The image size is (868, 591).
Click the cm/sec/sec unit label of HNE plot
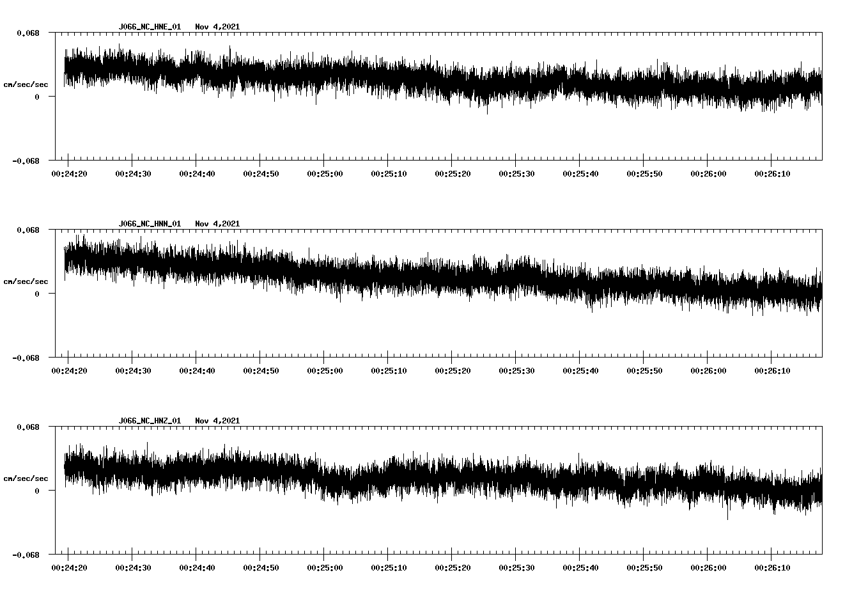(26, 84)
